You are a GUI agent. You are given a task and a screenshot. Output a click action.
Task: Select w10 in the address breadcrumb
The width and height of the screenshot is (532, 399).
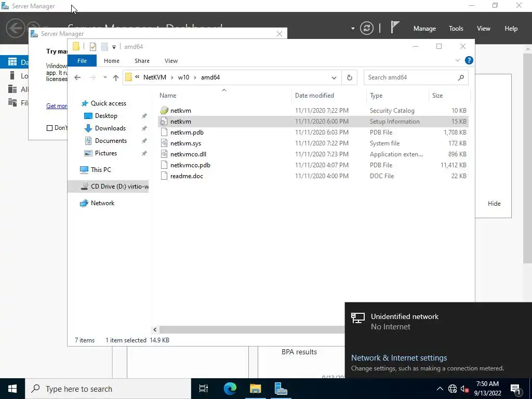click(183, 77)
